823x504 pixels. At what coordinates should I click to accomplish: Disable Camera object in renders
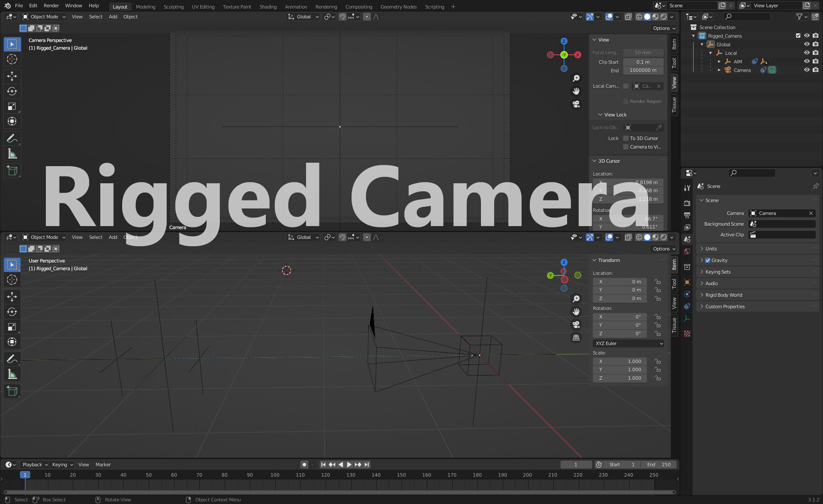pyautogui.click(x=815, y=70)
